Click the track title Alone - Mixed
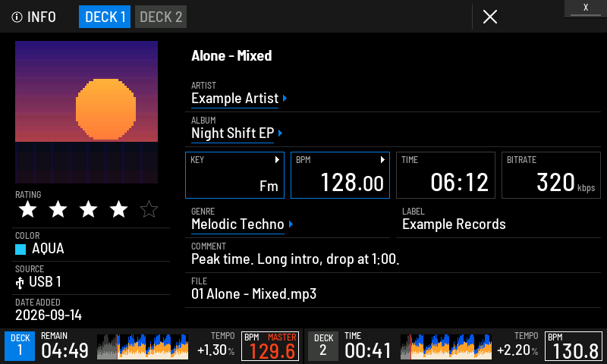This screenshot has height=364, width=607. click(231, 55)
